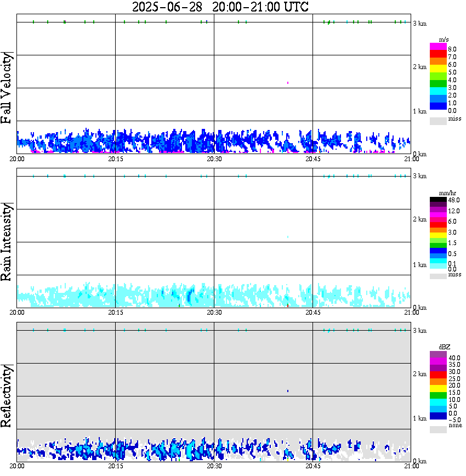466x476 pixels.
Task: Click the '8.0' value in the m/s legend
Action: tap(452, 49)
